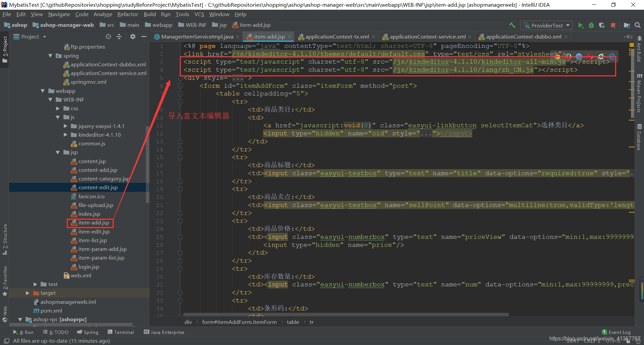Open content-edit.jsp in the tree
The image size is (644, 345).
98,188
